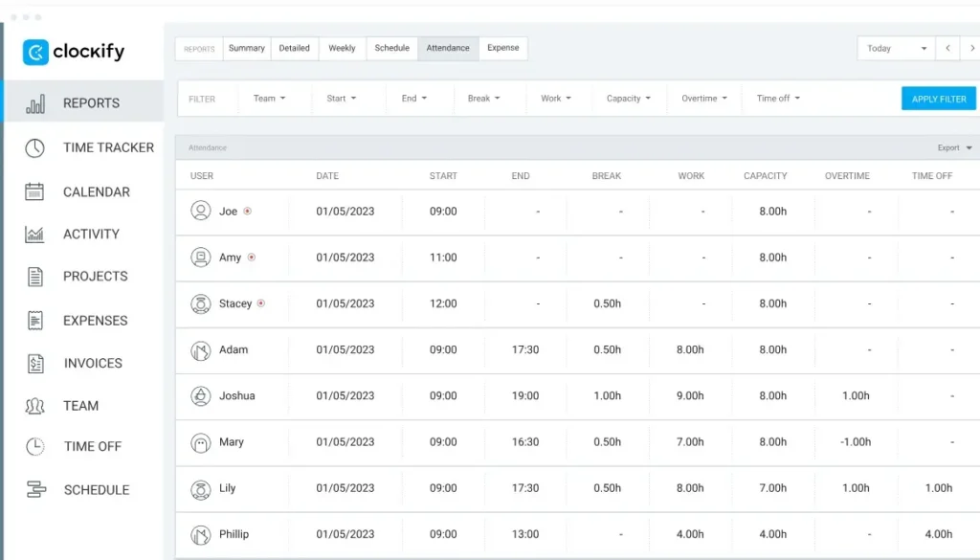This screenshot has height=560, width=980.
Task: Open the Schedule sidebar icon
Action: pos(35,490)
